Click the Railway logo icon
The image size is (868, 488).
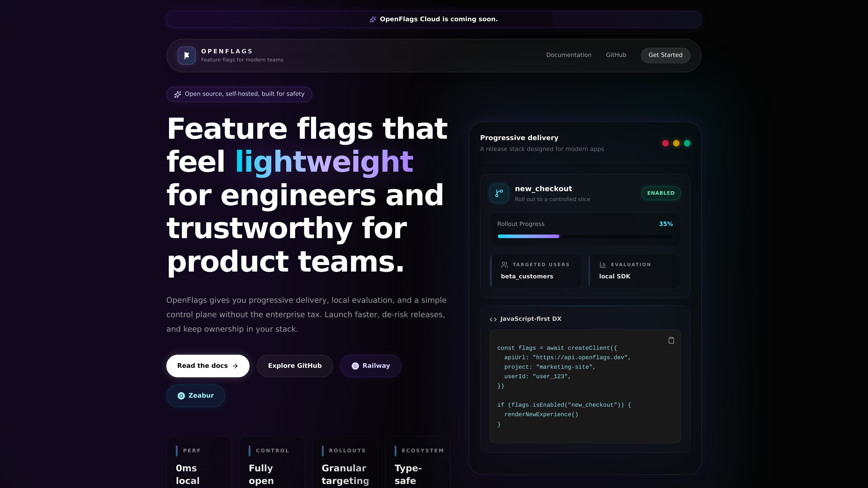[355, 366]
